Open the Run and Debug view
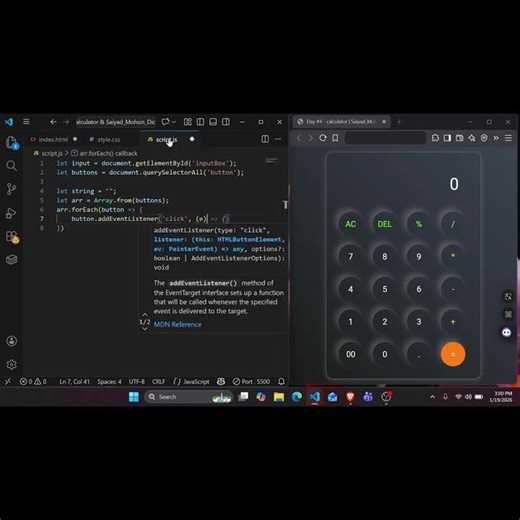This screenshot has height=520, width=520. pyautogui.click(x=11, y=213)
